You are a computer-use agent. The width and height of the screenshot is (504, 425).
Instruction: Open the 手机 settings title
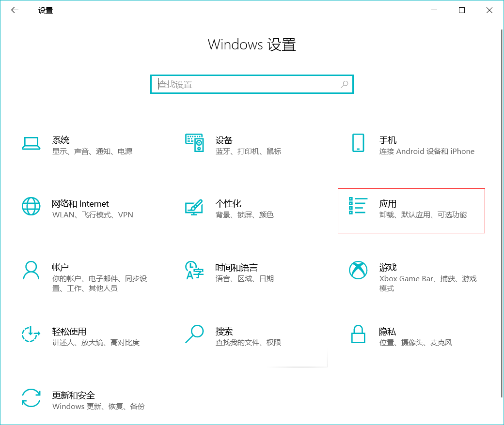tap(388, 140)
